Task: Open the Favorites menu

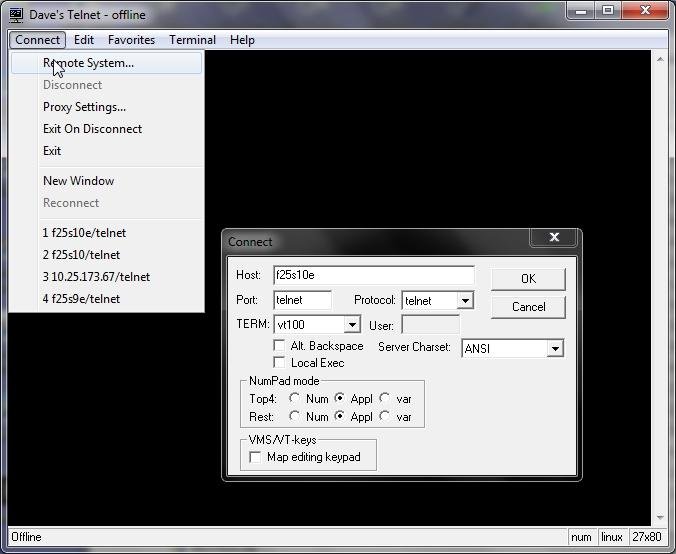Action: (131, 40)
